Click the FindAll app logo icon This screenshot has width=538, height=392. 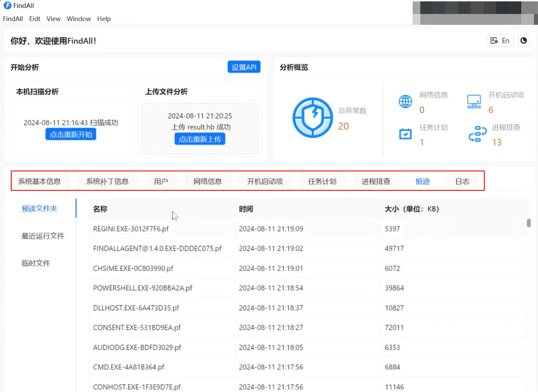7,5
